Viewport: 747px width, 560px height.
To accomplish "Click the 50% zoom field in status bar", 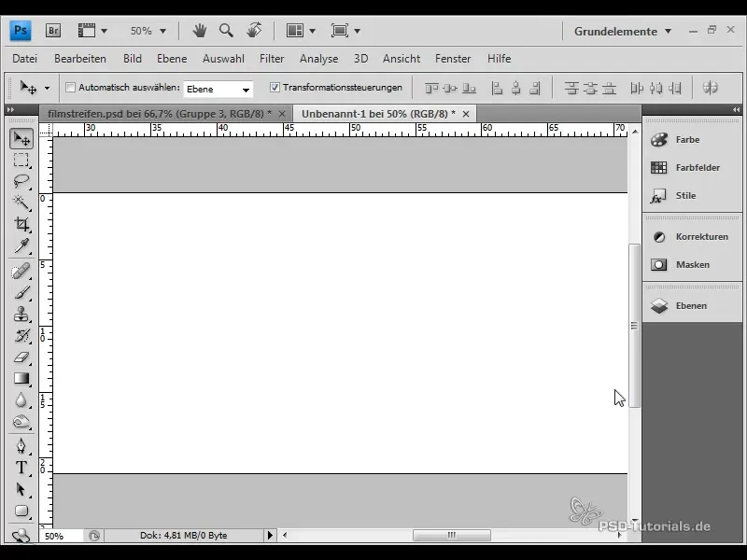I will [62, 536].
